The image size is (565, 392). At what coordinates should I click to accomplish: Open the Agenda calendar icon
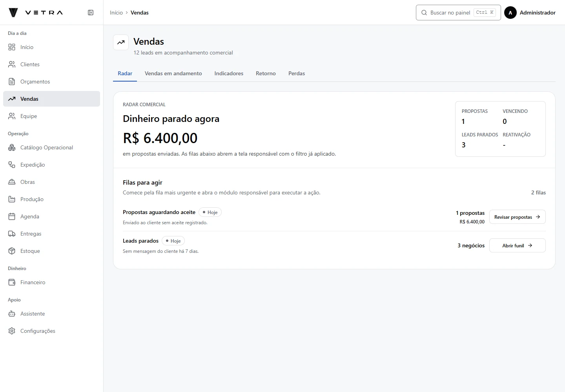coord(12,216)
